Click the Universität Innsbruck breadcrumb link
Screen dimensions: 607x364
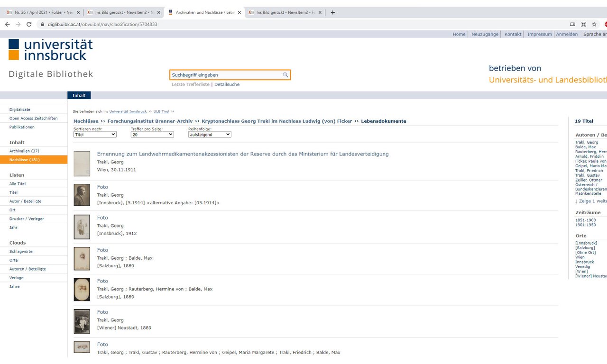128,111
